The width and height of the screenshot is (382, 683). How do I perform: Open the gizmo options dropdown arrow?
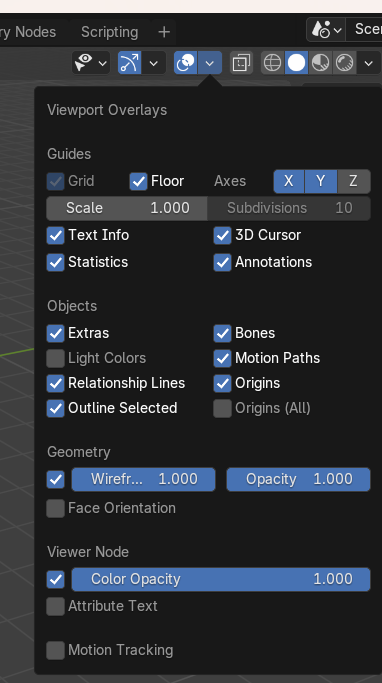154,63
